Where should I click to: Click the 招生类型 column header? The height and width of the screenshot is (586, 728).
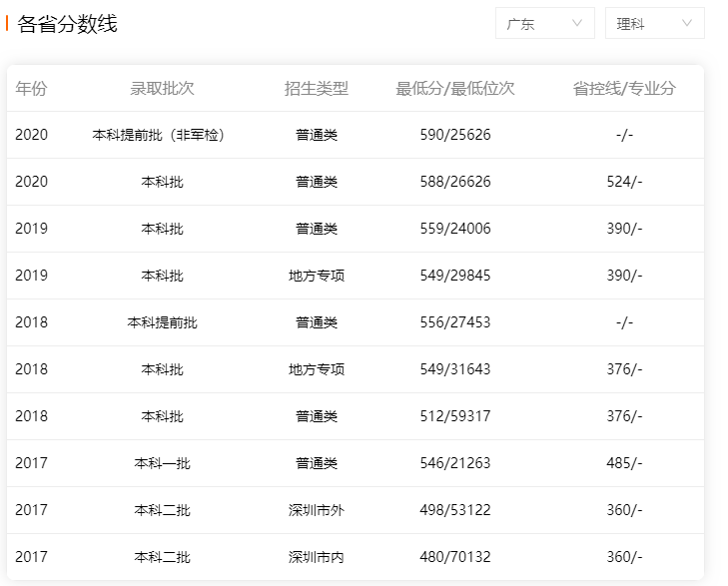(x=317, y=88)
